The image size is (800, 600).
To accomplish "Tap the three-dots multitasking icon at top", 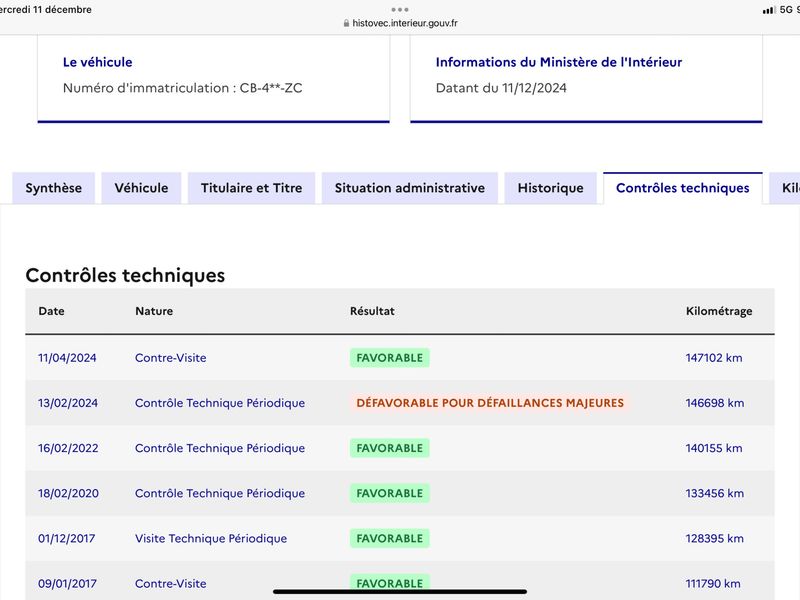I will (399, 9).
